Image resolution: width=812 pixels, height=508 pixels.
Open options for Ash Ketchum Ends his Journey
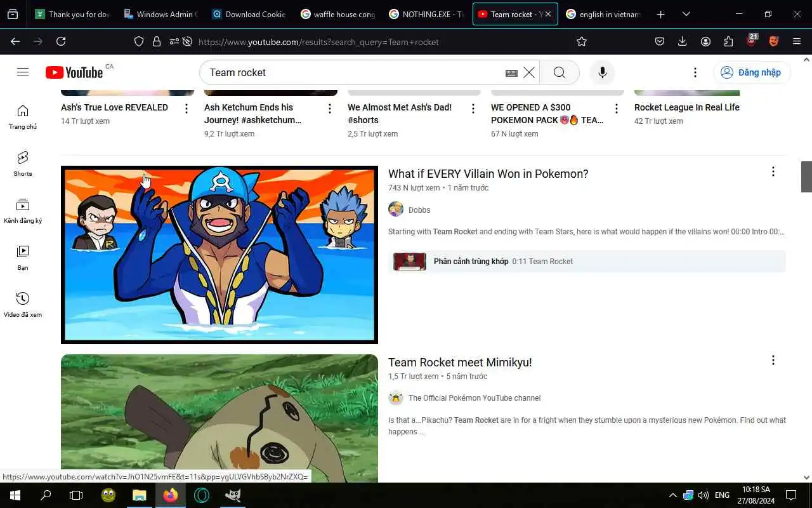click(x=330, y=109)
